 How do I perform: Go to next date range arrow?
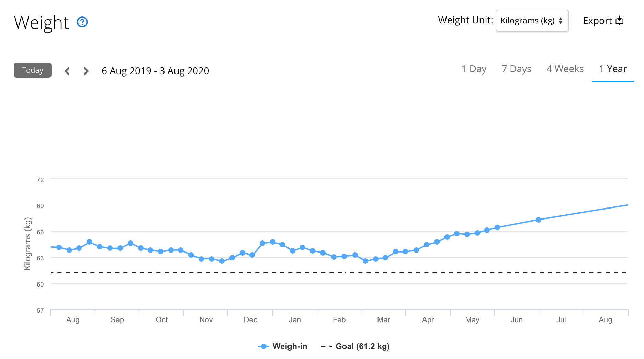pyautogui.click(x=86, y=71)
